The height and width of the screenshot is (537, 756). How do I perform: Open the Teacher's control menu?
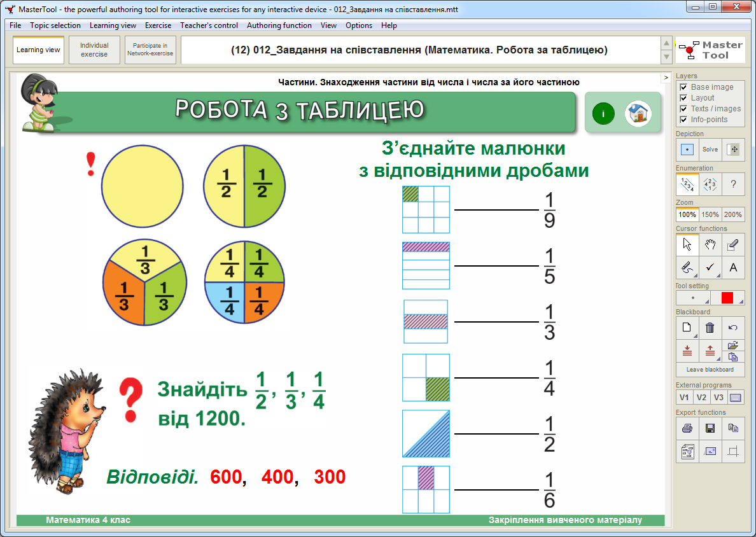coord(209,25)
